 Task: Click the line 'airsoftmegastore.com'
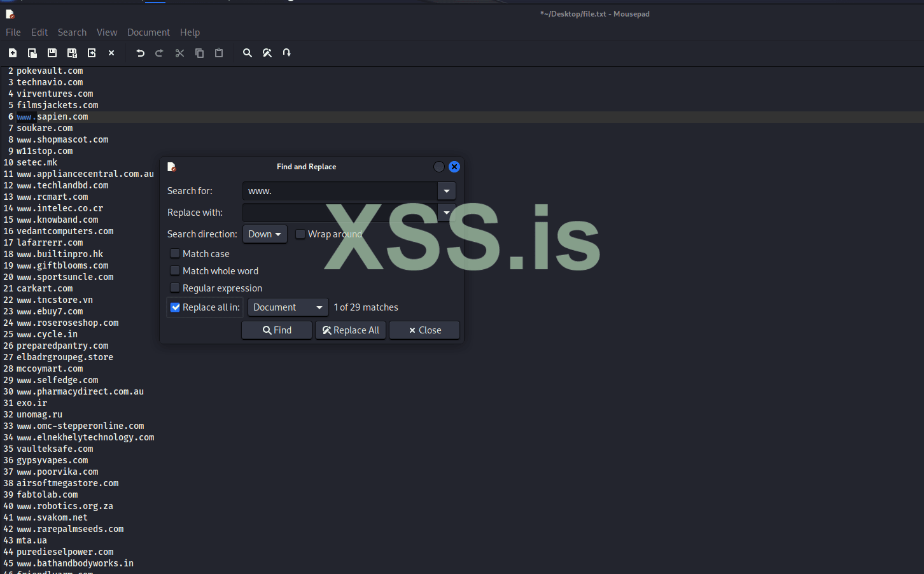point(67,483)
